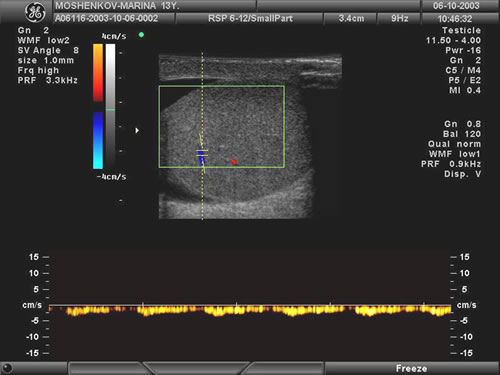The height and width of the screenshot is (375, 500).
Task: Click the Frq high setting
Action: click(38, 70)
